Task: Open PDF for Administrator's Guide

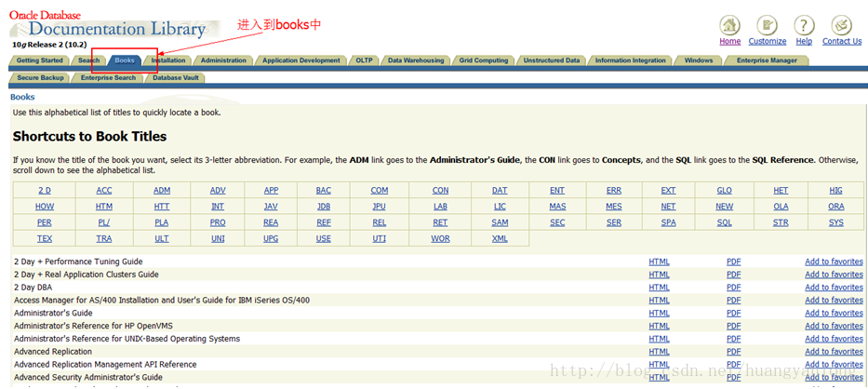Action: pos(733,313)
